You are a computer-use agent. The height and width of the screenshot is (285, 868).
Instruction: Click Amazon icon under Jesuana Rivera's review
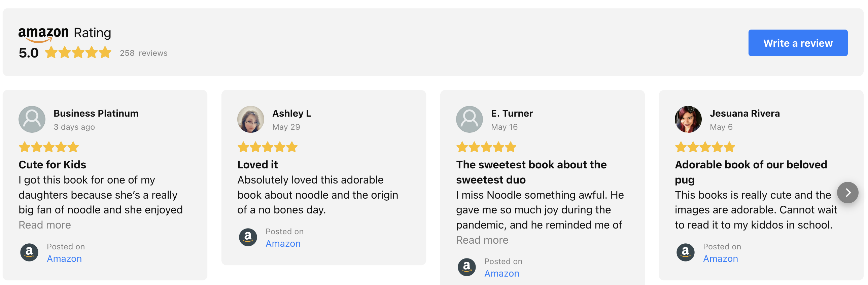[685, 252]
